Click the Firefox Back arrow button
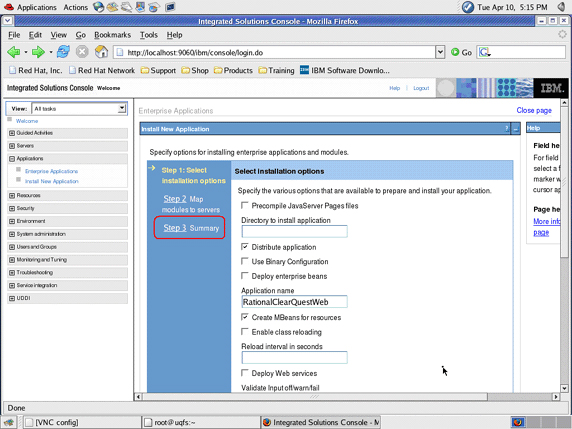Viewport: 572px width, 429px height. [13, 52]
